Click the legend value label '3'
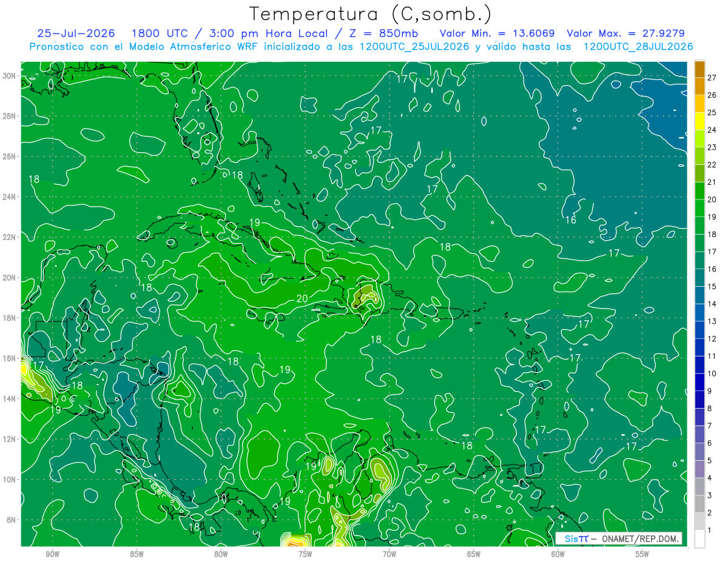This screenshot has width=728, height=562. point(710,495)
